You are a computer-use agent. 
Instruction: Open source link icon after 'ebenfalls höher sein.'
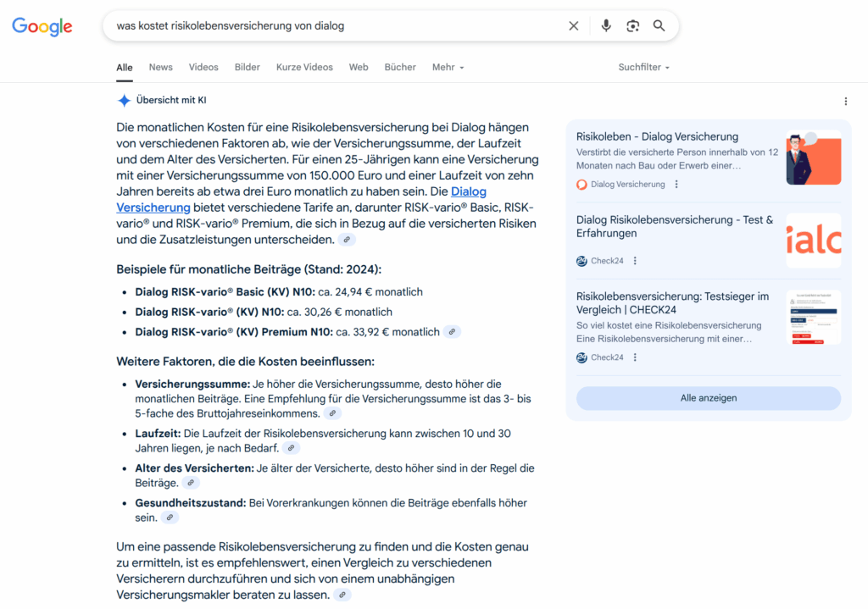coord(170,518)
